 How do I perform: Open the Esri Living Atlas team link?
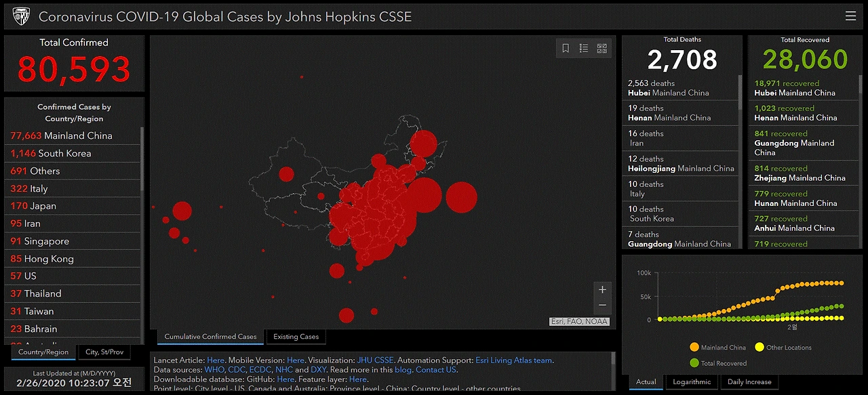pyautogui.click(x=513, y=360)
